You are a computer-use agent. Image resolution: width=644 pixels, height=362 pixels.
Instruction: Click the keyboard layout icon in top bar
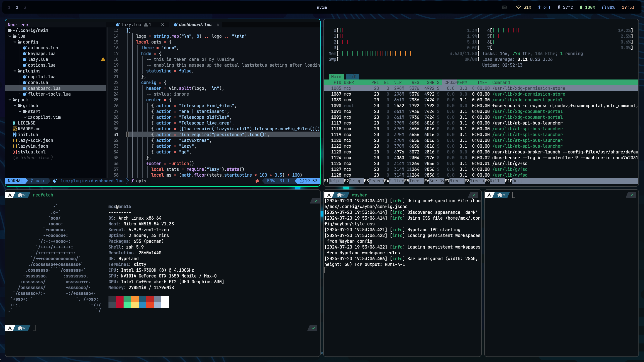(504, 7)
